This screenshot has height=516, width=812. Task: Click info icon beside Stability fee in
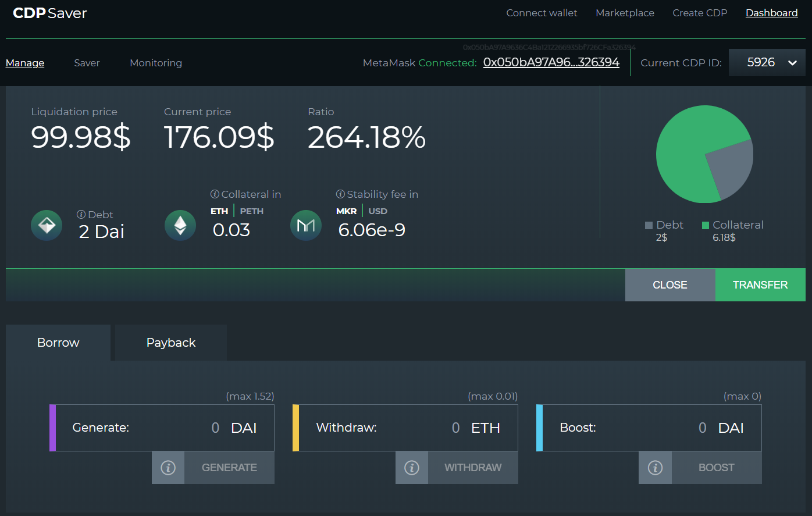(x=340, y=194)
